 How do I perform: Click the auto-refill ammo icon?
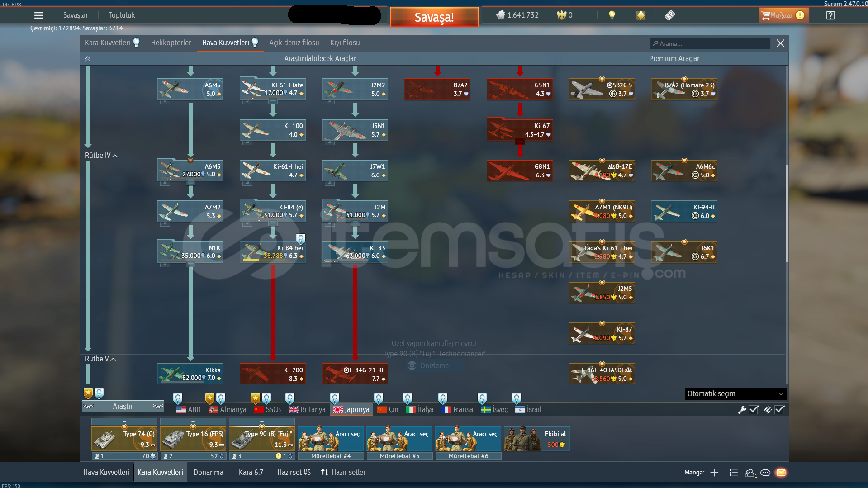[x=768, y=410]
